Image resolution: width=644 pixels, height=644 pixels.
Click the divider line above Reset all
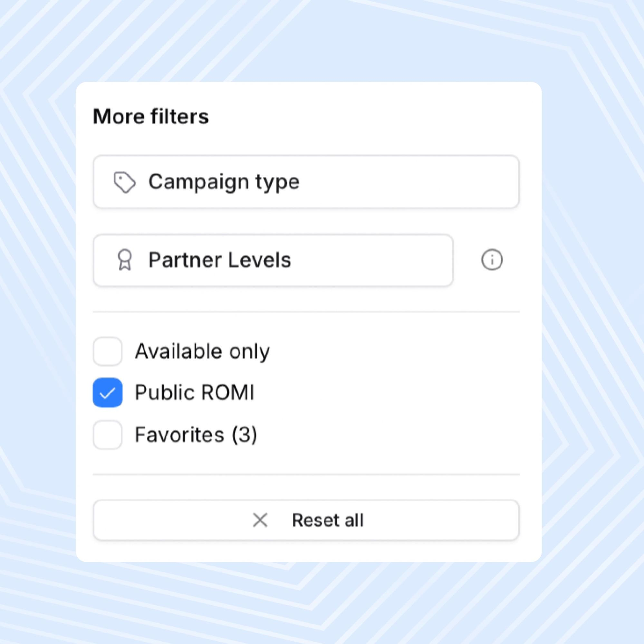(306, 474)
